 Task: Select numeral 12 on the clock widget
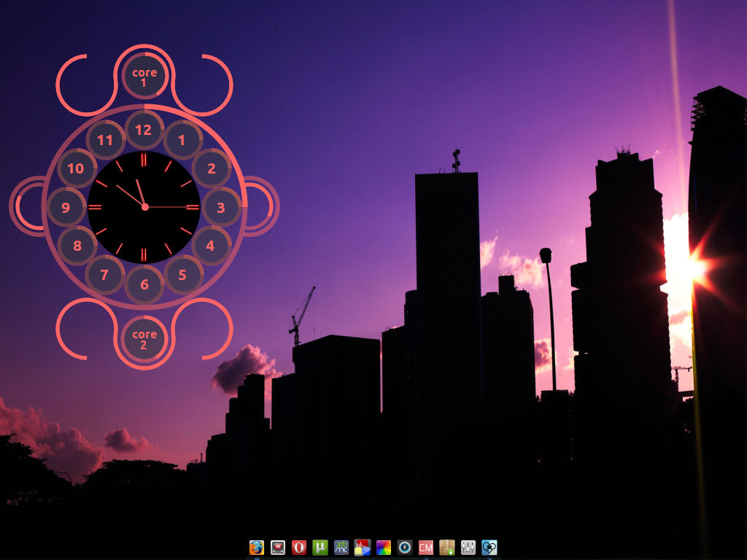(x=144, y=128)
